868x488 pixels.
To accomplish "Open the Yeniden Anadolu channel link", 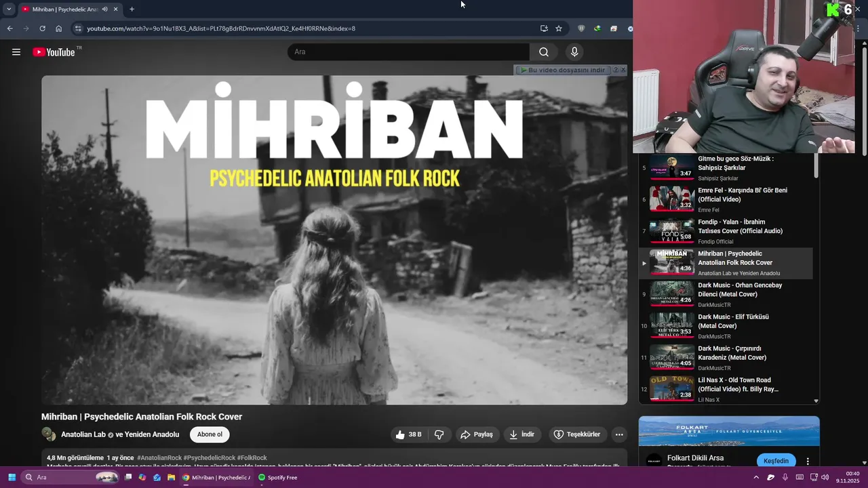I will point(153,434).
